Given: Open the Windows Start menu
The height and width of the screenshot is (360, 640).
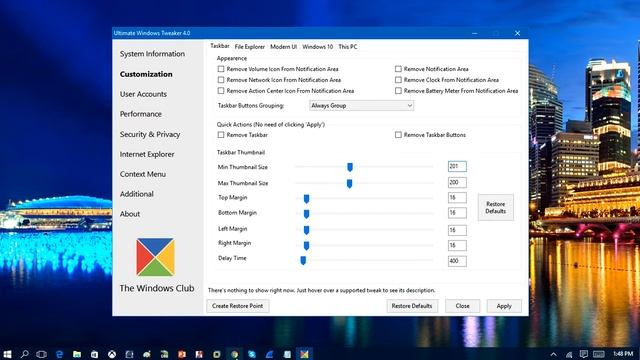Looking at the screenshot, I should pyautogui.click(x=7, y=354).
